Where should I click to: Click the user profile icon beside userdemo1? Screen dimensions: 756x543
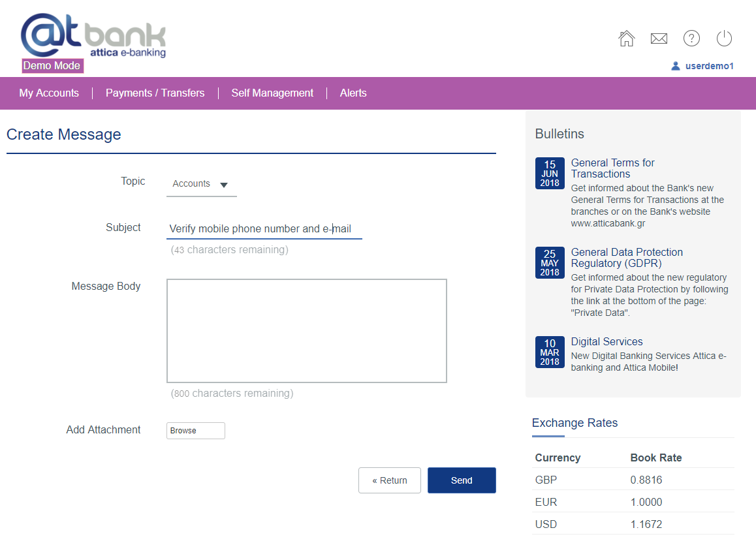pyautogui.click(x=676, y=66)
